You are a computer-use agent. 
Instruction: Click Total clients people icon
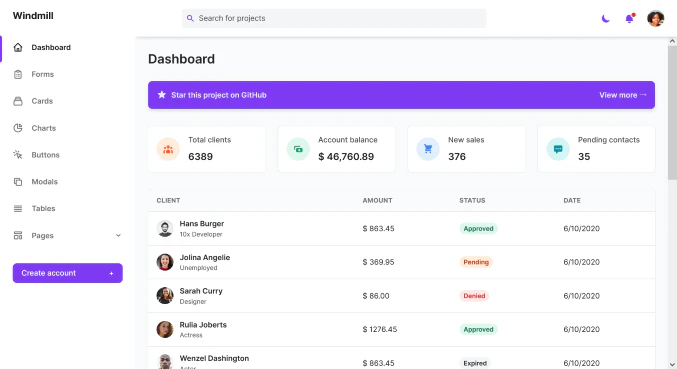point(168,149)
